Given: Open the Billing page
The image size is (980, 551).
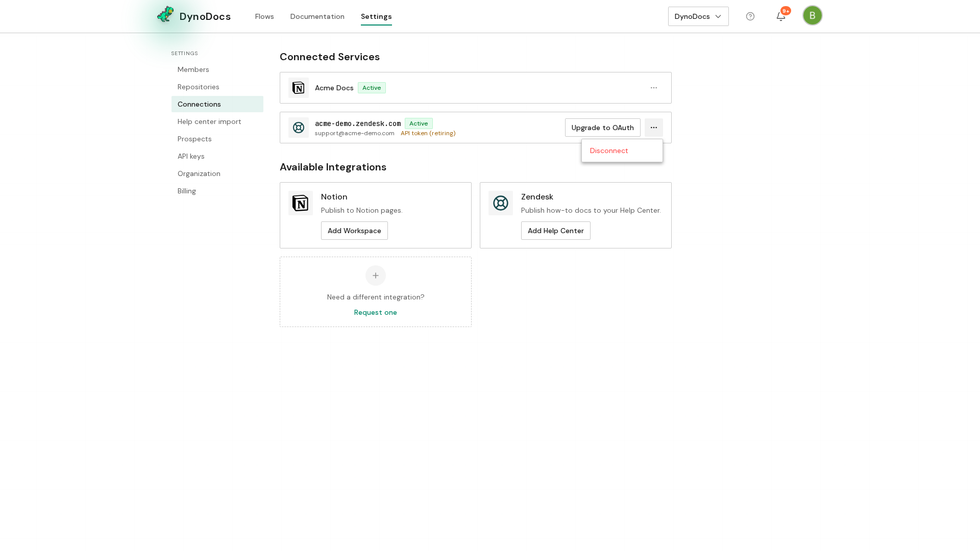Looking at the screenshot, I should 217,191.
